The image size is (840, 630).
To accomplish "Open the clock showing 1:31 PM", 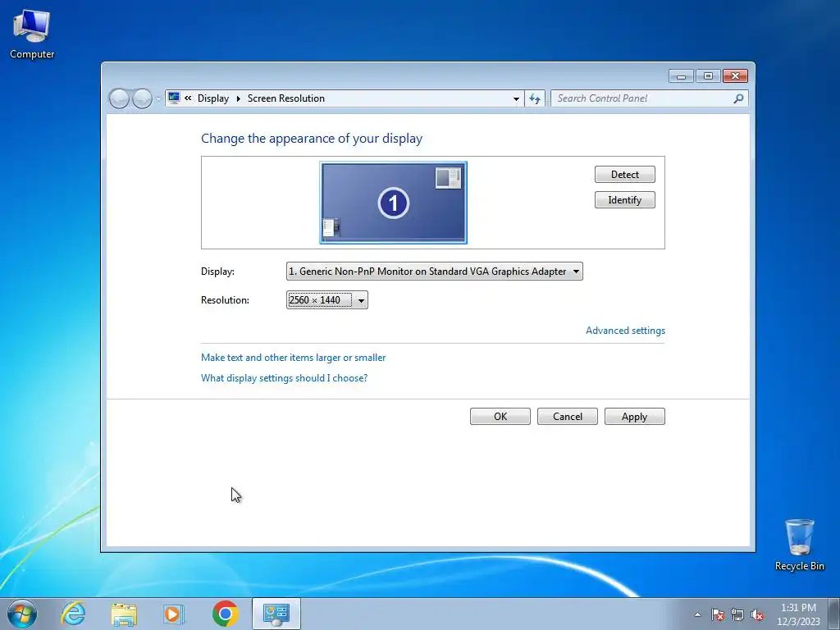I will (798, 614).
